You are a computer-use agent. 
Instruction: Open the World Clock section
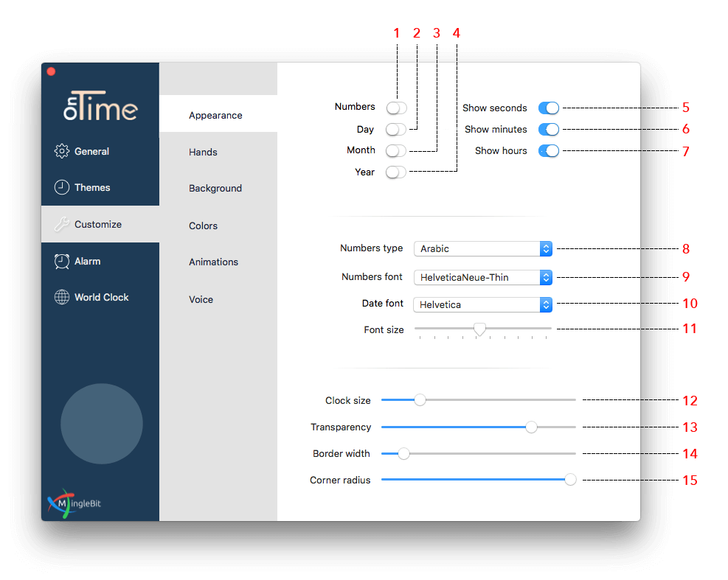(x=100, y=297)
